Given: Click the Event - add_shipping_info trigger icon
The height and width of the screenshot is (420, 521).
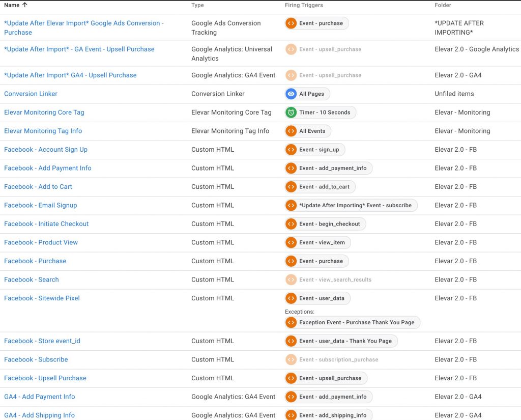Looking at the screenshot, I should 291,415.
